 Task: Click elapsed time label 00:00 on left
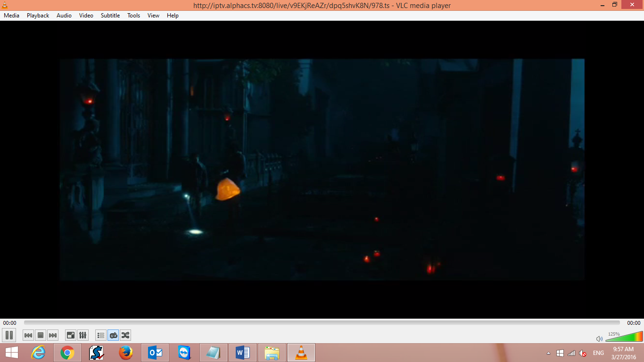[9, 323]
